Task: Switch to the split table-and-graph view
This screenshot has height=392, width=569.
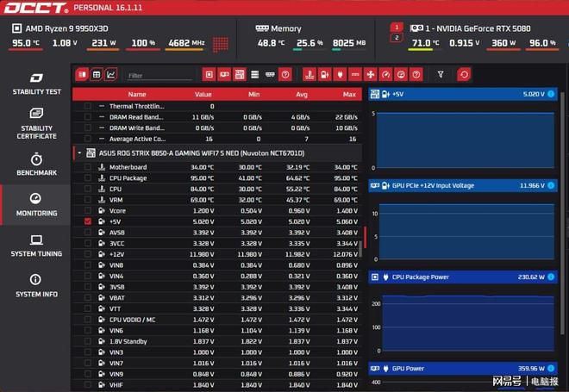Action: coord(82,75)
